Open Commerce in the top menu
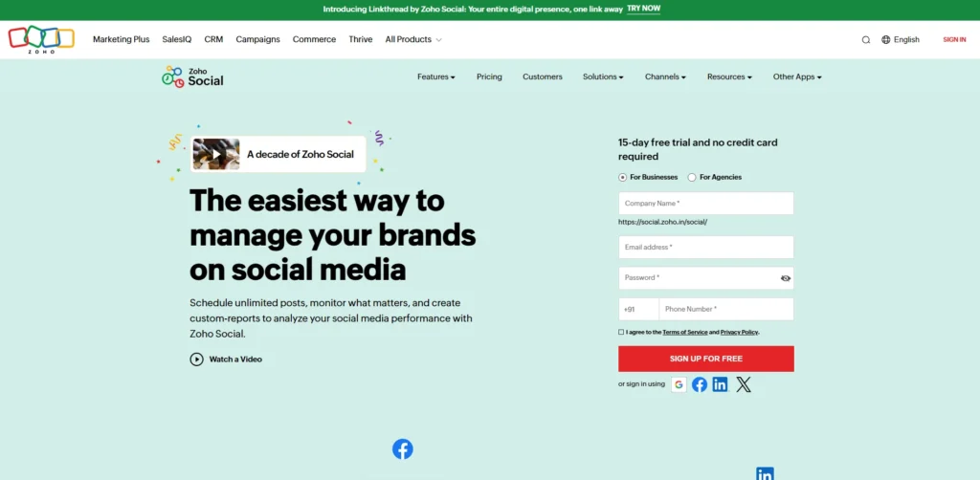The height and width of the screenshot is (480, 980). tap(314, 39)
